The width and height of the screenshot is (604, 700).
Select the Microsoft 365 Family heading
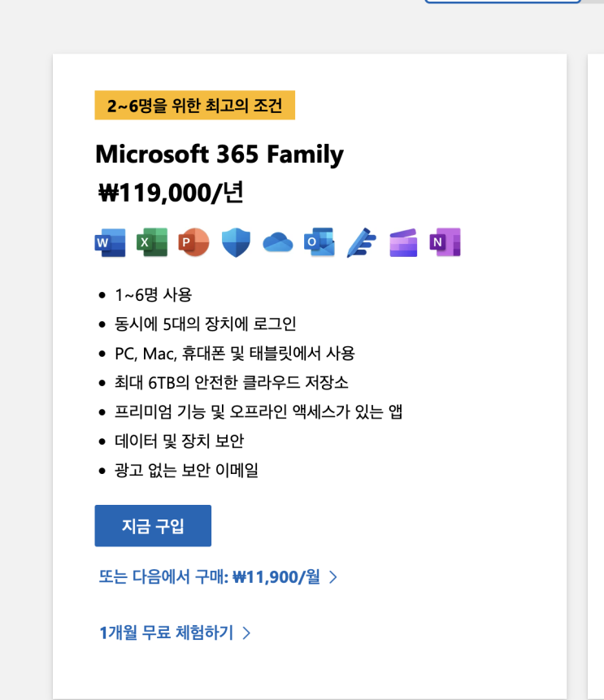[219, 154]
